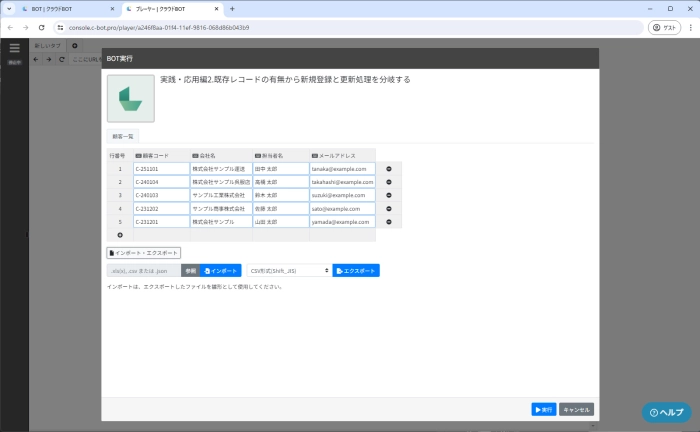700x432 pixels.
Task: Open the hamburger menu in the left sidebar
Action: 14,47
